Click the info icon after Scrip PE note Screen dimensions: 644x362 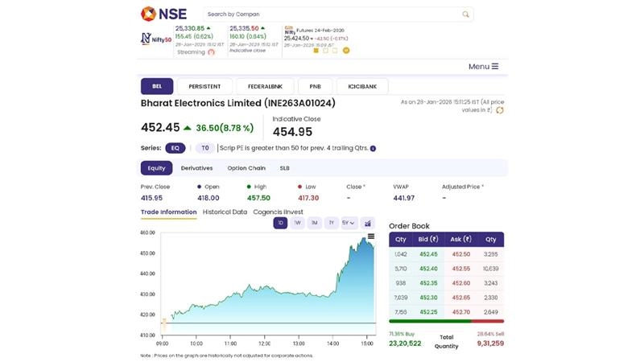tap(373, 148)
